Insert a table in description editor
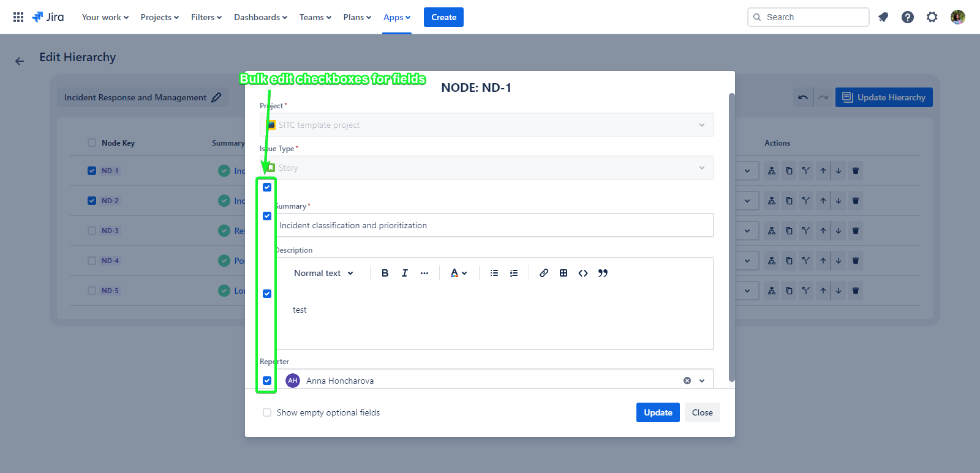The width and height of the screenshot is (980, 473). [x=563, y=273]
